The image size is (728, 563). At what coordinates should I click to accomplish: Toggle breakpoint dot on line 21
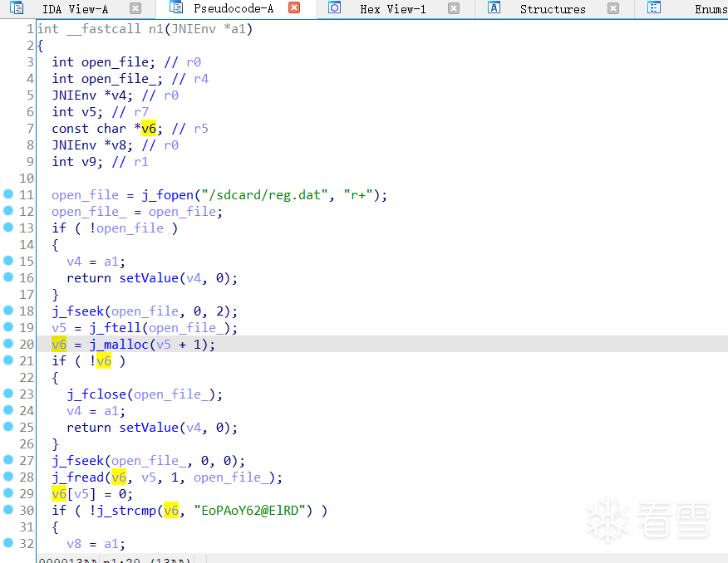pyautogui.click(x=8, y=360)
